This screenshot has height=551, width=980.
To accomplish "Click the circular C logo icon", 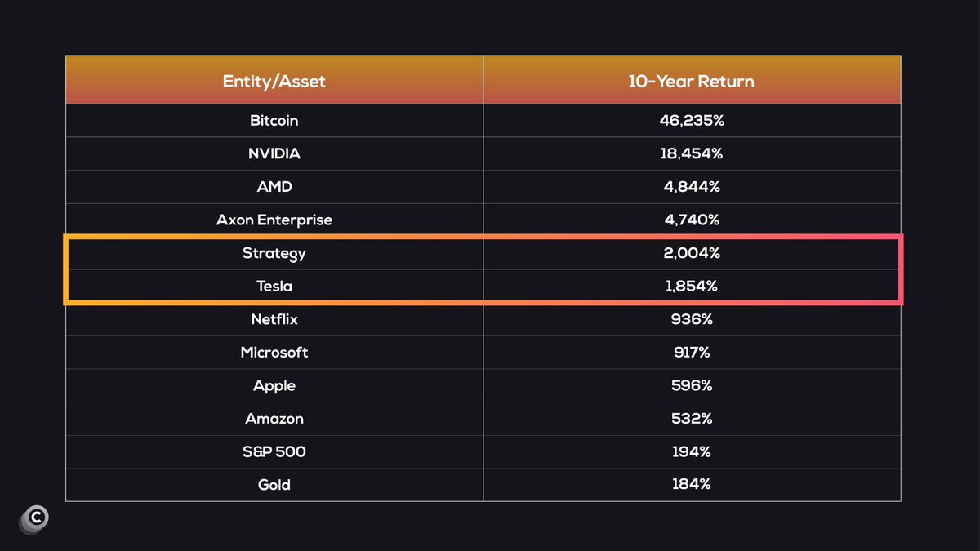I will coord(34,518).
